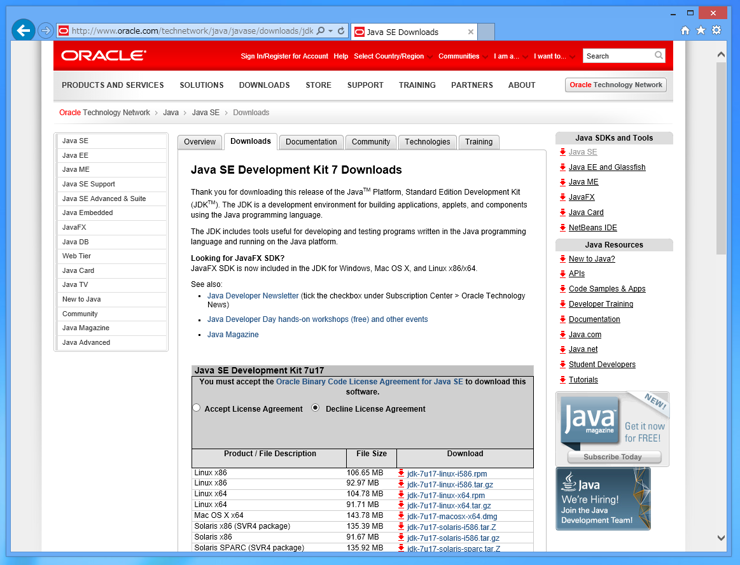Download jdk-7u17-linux-i586.tar.gz file link
This screenshot has height=565, width=740.
coord(450,485)
